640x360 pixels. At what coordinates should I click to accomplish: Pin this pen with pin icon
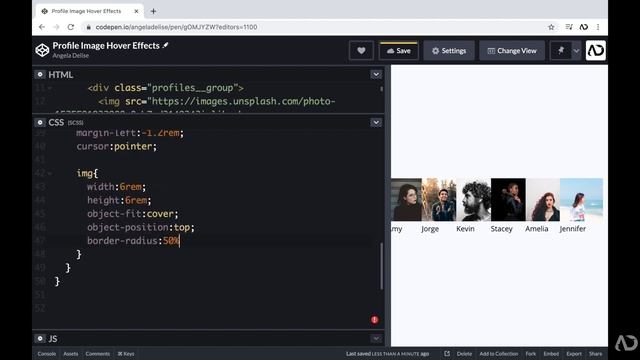[561, 51]
